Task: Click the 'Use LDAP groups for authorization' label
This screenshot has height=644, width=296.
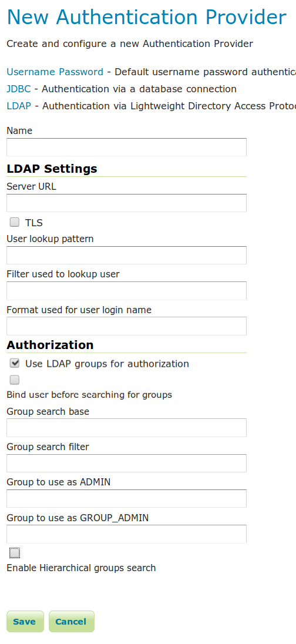Action: click(107, 364)
